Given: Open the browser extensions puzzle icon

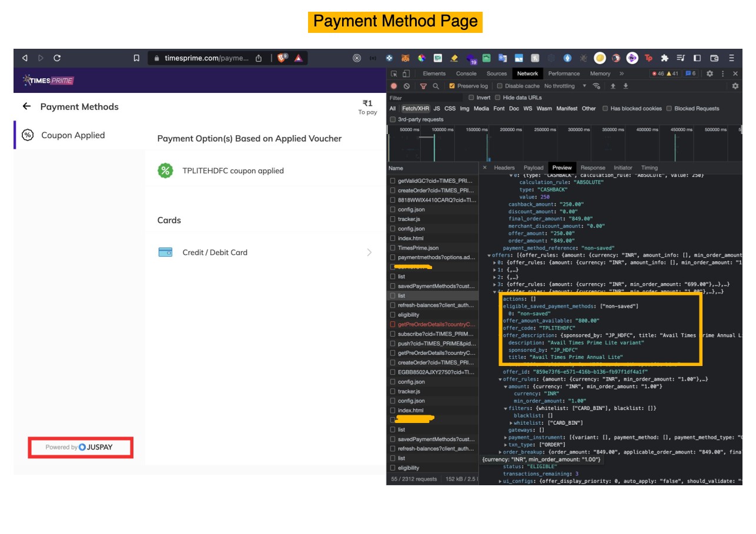Looking at the screenshot, I should point(665,58).
